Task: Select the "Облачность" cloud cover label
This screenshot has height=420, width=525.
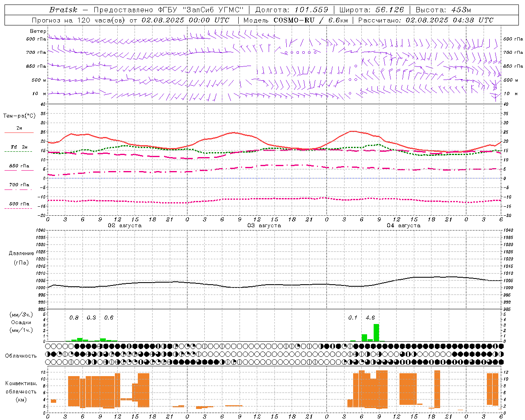Action: 21,356
